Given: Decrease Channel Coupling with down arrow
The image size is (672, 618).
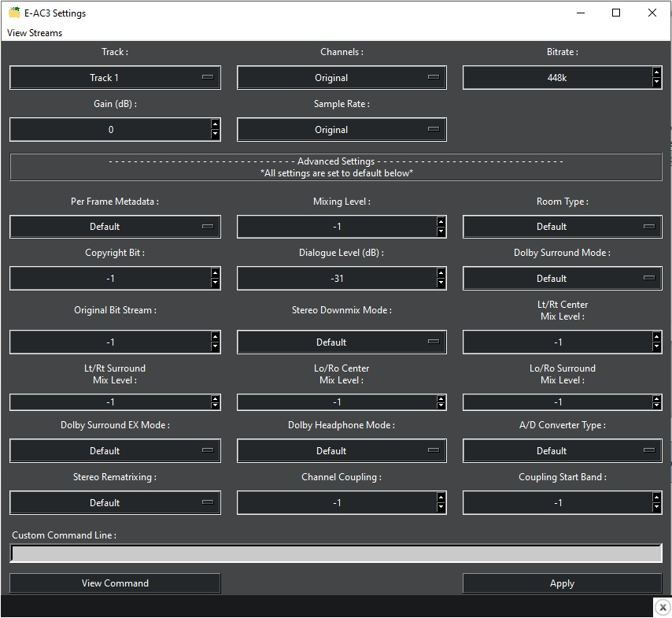Looking at the screenshot, I should point(441,507).
